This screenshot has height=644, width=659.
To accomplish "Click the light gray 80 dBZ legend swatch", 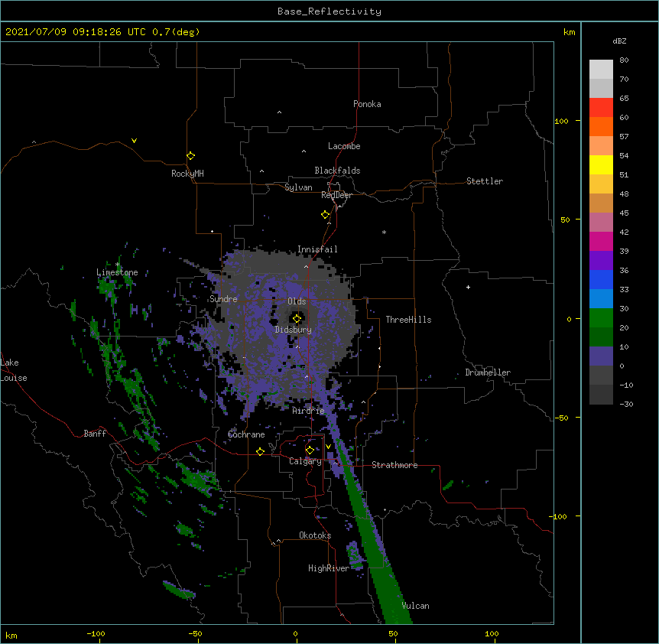I will [601, 70].
